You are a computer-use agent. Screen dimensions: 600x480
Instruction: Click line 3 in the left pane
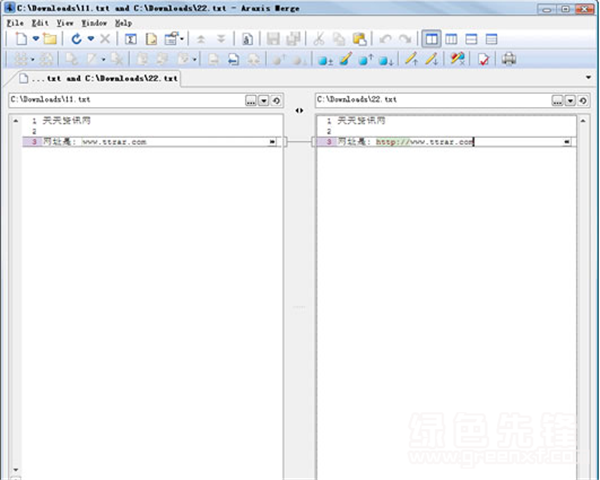click(x=150, y=142)
